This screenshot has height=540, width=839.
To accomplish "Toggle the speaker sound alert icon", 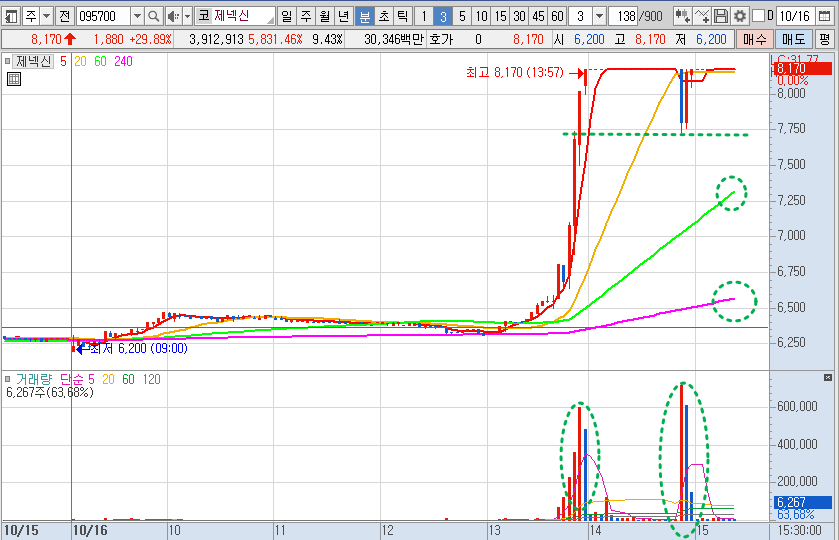I will pyautogui.click(x=173, y=16).
